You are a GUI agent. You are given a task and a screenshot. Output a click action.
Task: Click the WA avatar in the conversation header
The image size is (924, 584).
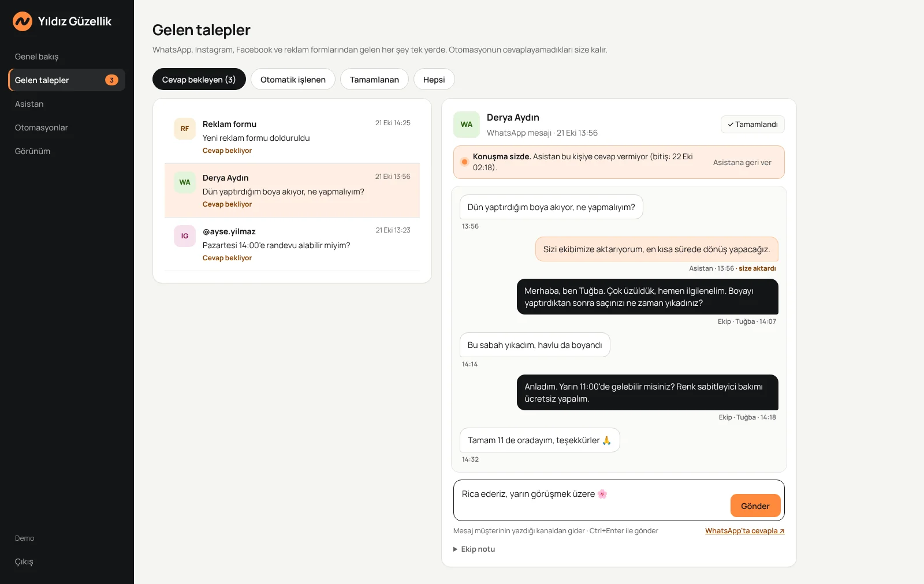pyautogui.click(x=467, y=125)
